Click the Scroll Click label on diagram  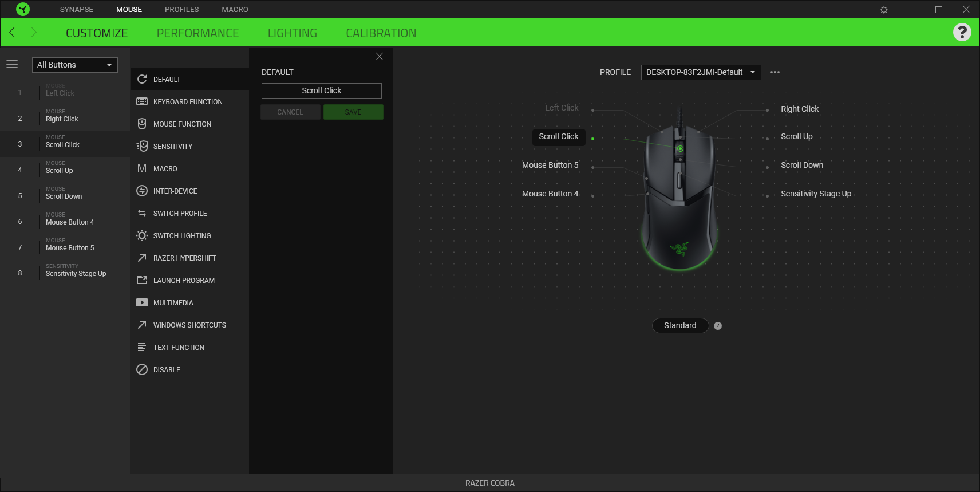pyautogui.click(x=559, y=136)
